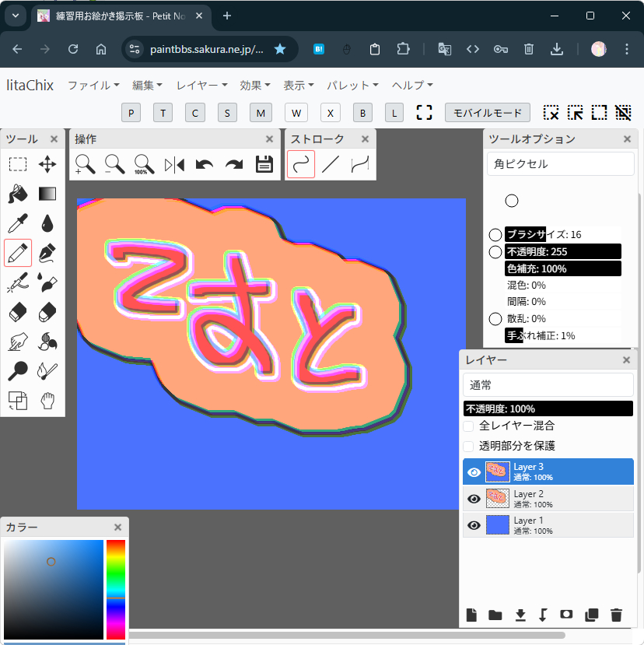Select the paint bucket fill tool
This screenshot has height=645, width=644.
18,194
